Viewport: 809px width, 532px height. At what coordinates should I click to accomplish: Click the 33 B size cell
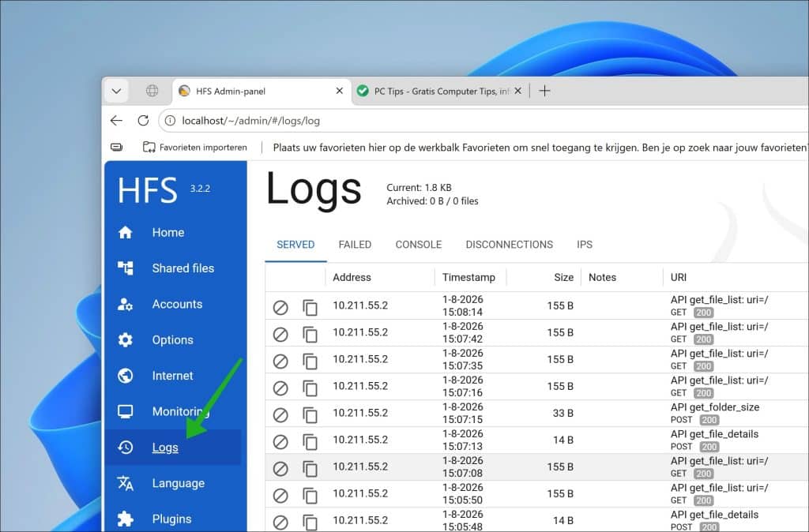(x=563, y=413)
